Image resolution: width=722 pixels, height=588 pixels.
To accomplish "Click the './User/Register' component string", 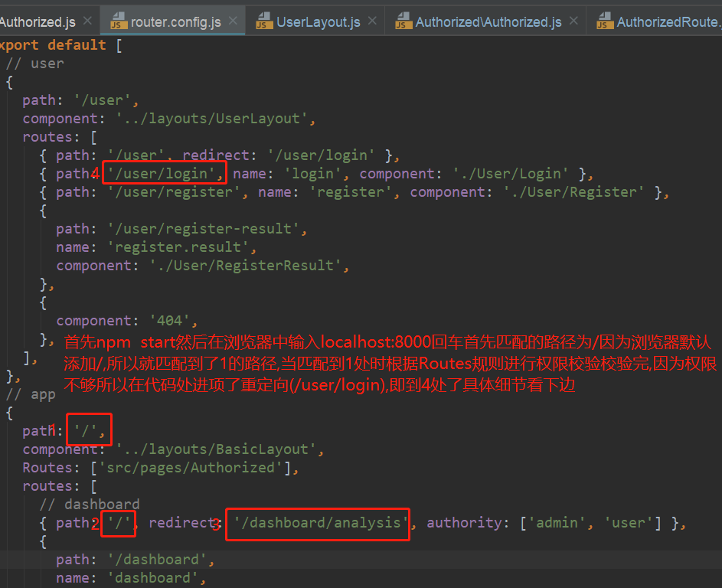I will pos(573,192).
